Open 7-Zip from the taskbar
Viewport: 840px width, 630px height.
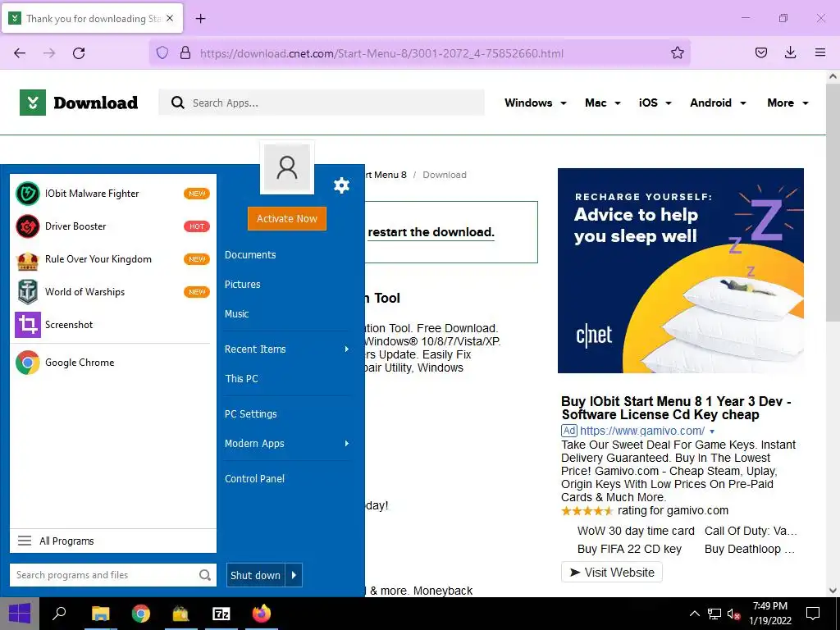pos(221,614)
